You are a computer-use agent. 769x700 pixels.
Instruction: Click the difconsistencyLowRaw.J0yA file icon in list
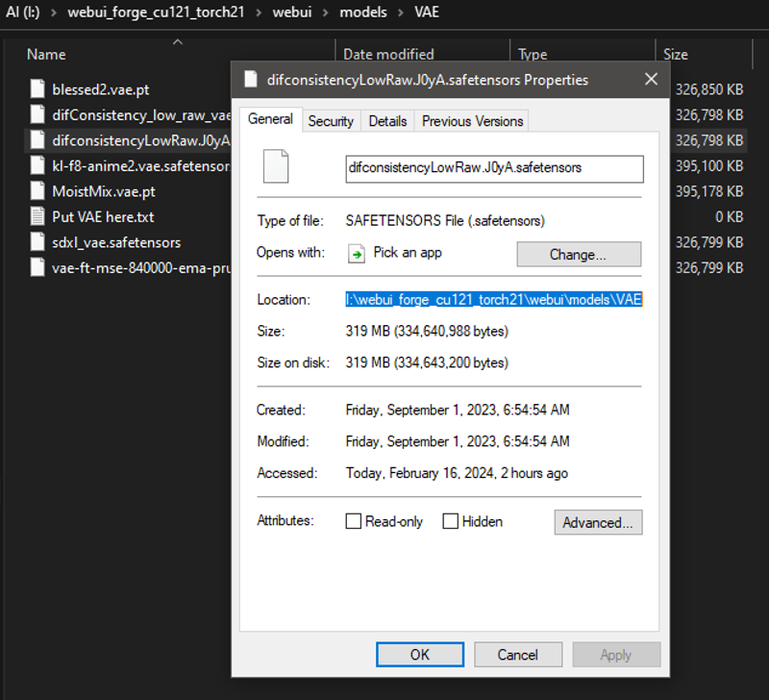[x=37, y=140]
